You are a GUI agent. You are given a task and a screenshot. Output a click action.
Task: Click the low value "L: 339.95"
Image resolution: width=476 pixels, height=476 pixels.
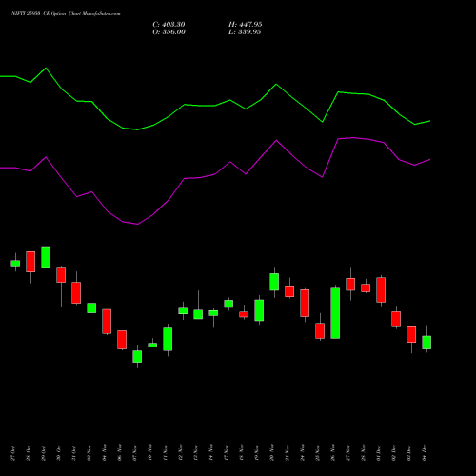click(x=245, y=32)
